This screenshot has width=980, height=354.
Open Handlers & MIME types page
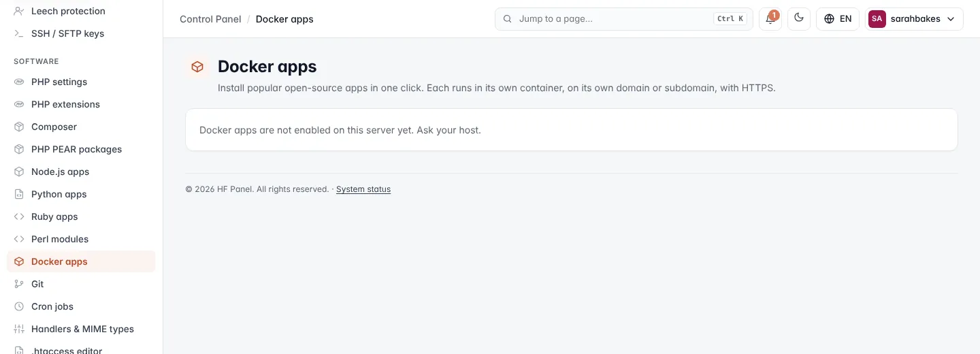pyautogui.click(x=81, y=329)
